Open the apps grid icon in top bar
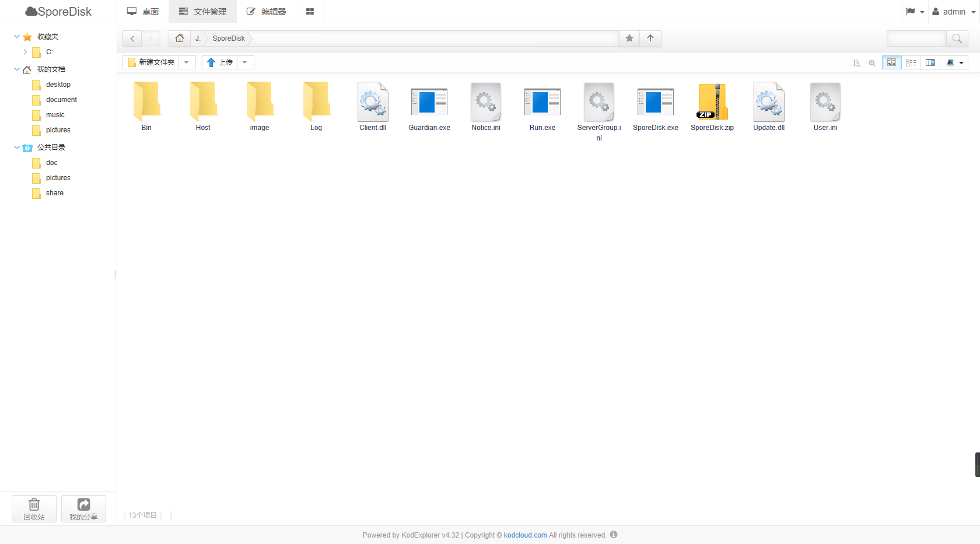 click(310, 12)
